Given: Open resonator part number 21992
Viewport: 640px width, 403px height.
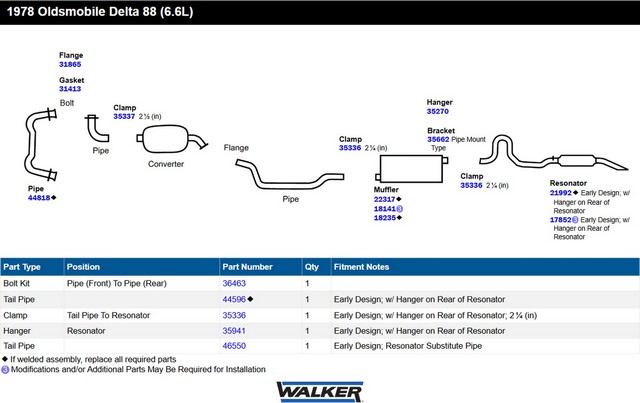Looking at the screenshot, I should 560,193.
